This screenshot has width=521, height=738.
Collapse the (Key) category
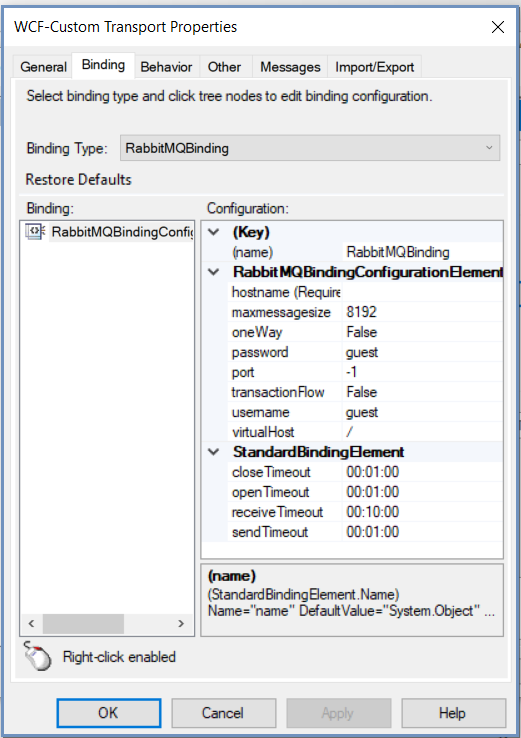point(214,232)
